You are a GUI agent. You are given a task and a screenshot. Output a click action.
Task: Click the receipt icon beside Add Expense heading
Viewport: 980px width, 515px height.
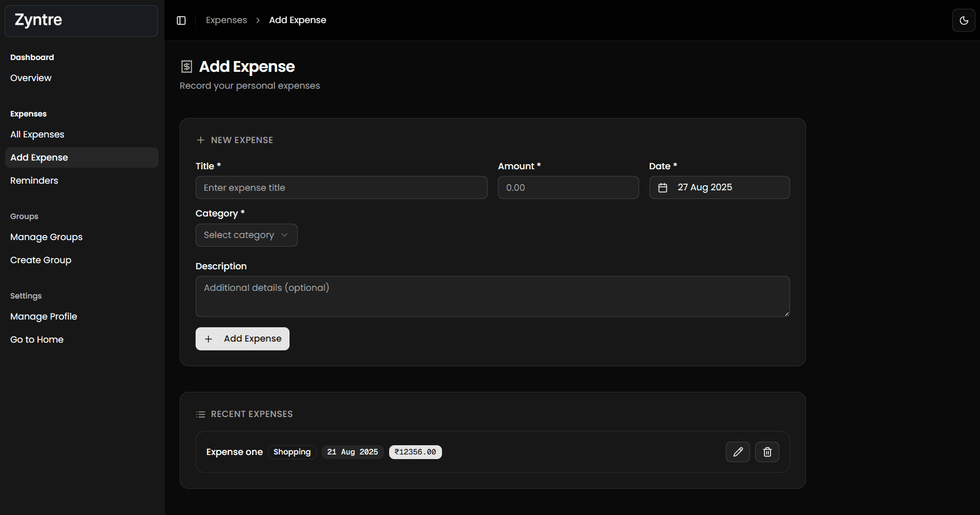187,67
